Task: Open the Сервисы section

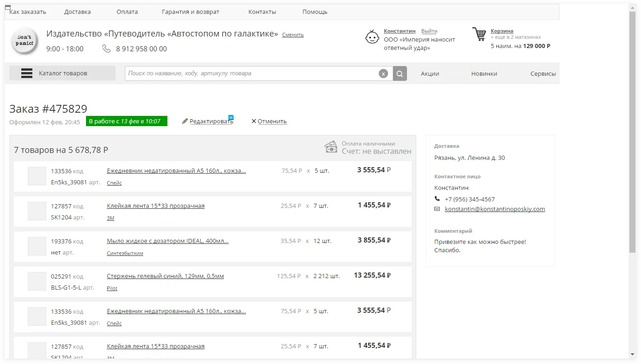Action: [543, 73]
